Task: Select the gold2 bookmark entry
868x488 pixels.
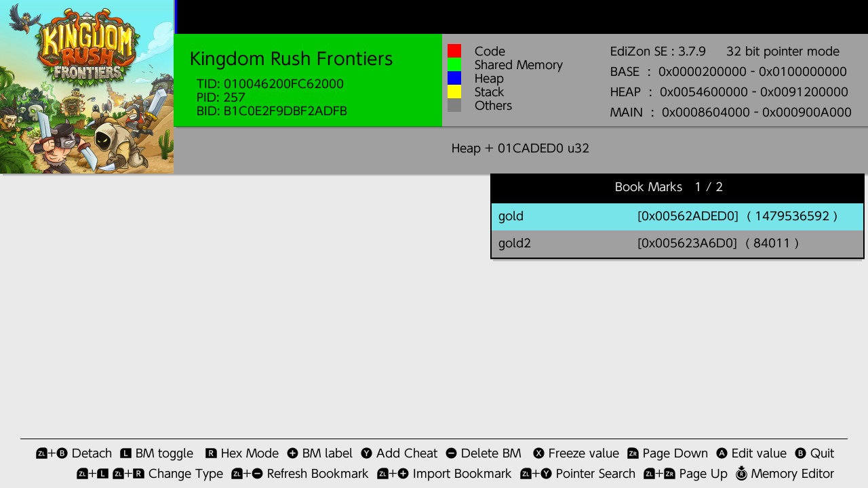Action: (x=677, y=243)
